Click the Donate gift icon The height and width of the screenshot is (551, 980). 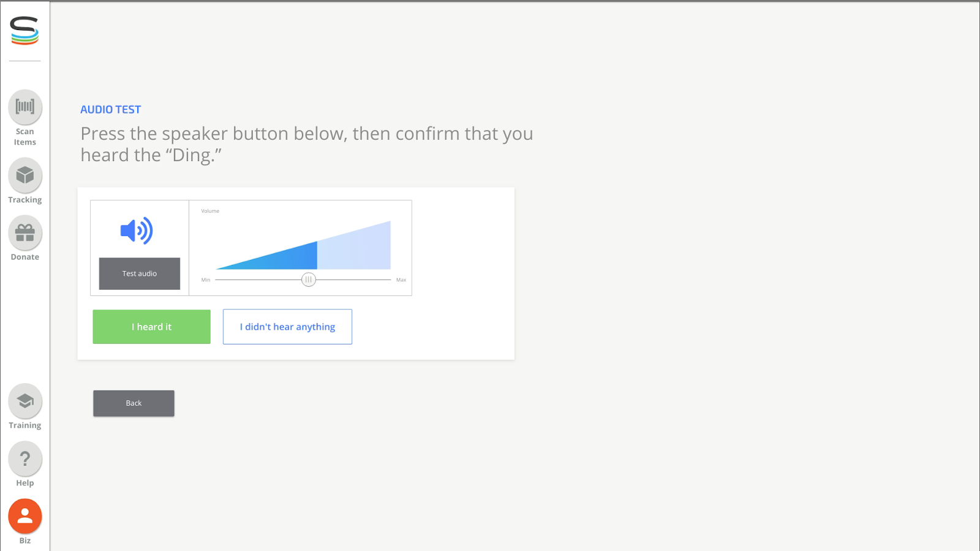click(x=25, y=233)
